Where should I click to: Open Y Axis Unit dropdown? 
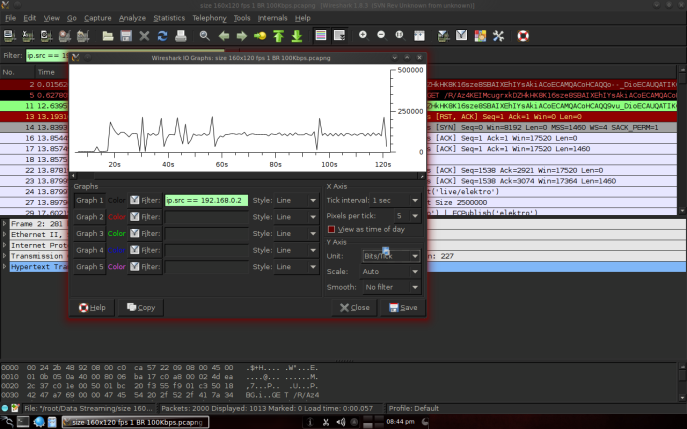391,256
